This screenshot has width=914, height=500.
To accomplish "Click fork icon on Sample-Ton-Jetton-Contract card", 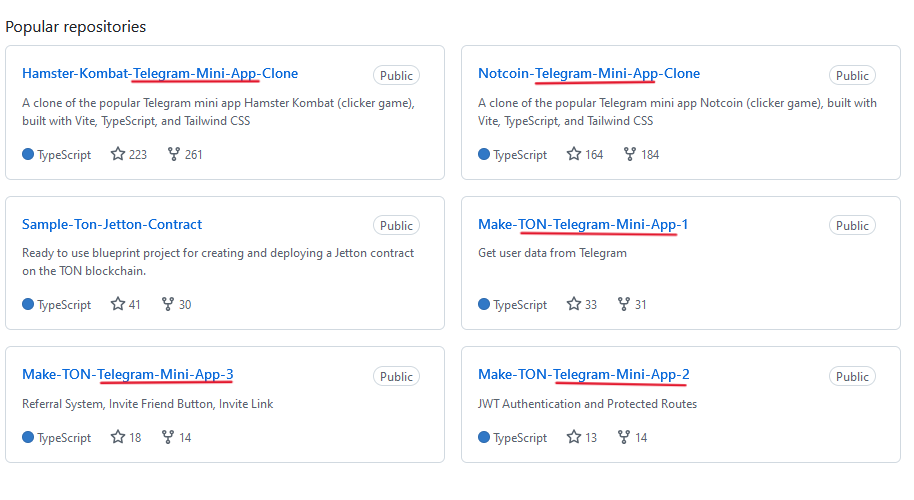I will [168, 304].
